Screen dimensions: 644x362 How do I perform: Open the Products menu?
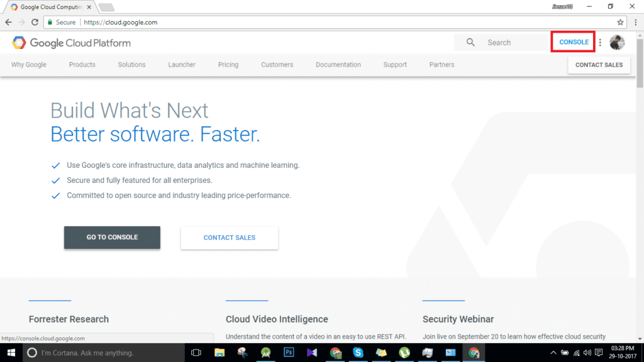[x=82, y=65]
